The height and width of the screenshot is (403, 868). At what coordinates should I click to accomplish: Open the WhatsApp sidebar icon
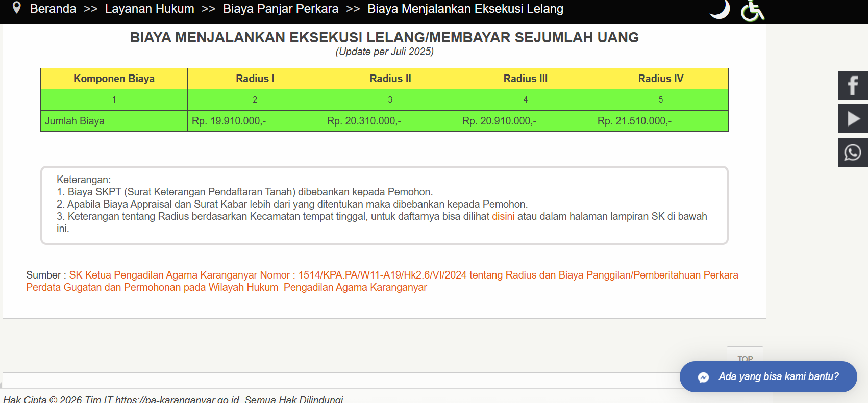coord(853,153)
